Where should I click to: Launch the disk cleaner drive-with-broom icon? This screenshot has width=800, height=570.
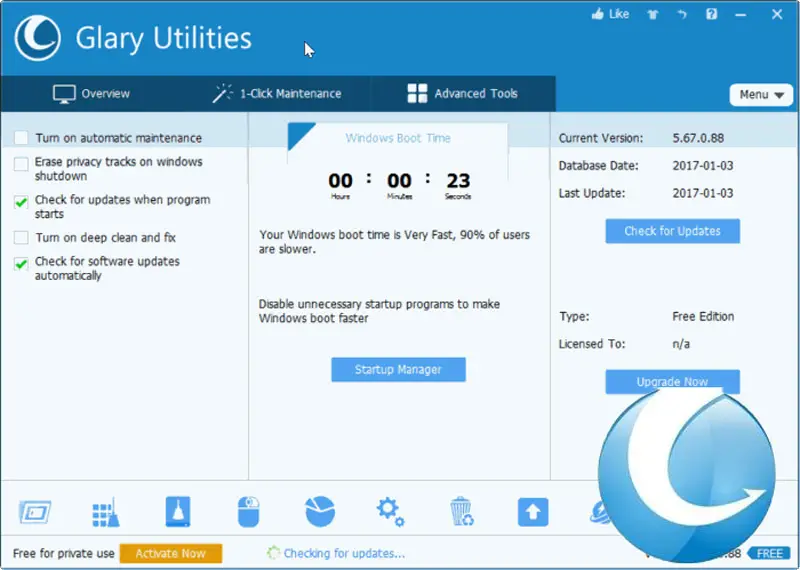point(178,511)
